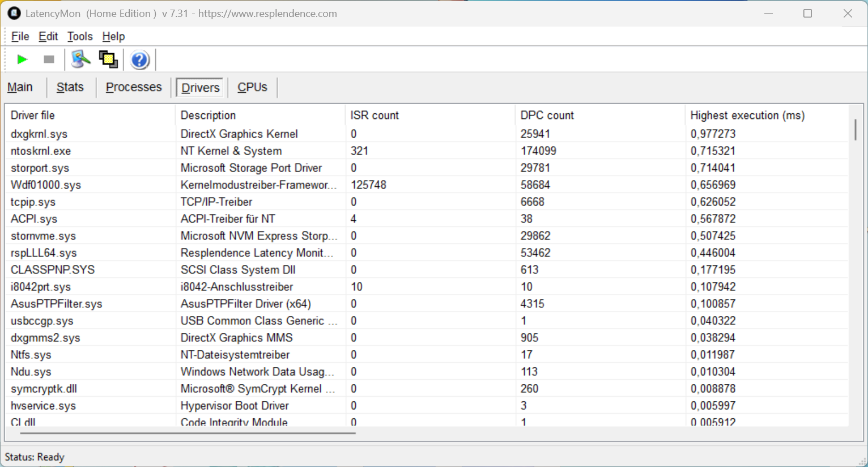Sort by Description column header
This screenshot has height=467, width=868.
click(260, 115)
